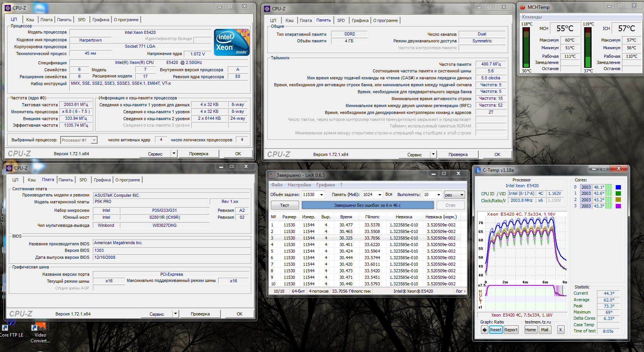Click the ICH temperature level bar
644x352 pixels.
[x=588, y=47]
